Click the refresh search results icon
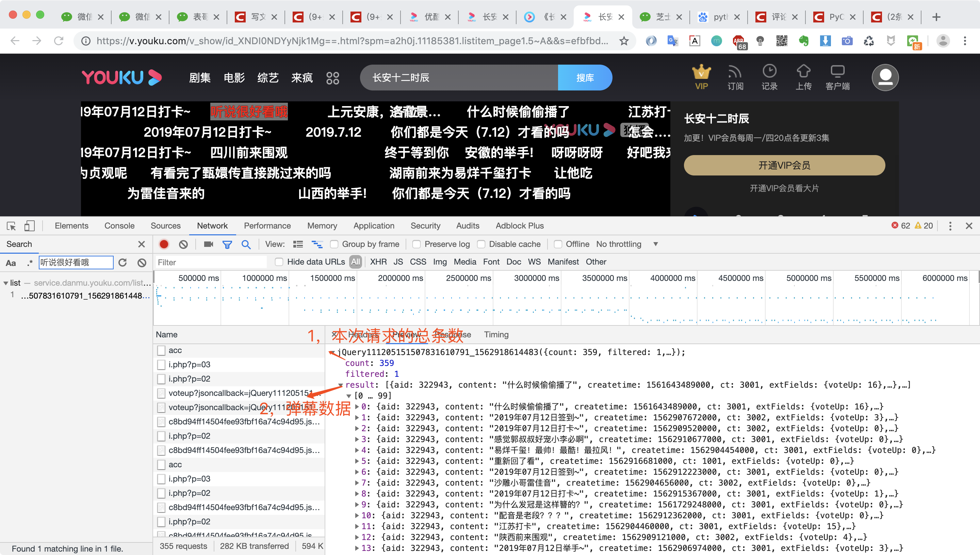Image resolution: width=980 pixels, height=555 pixels. click(x=122, y=263)
